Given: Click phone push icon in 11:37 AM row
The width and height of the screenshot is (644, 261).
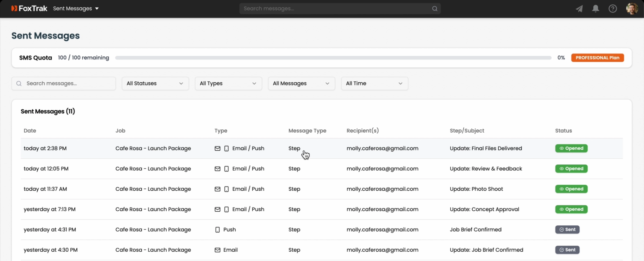Looking at the screenshot, I should [x=226, y=189].
